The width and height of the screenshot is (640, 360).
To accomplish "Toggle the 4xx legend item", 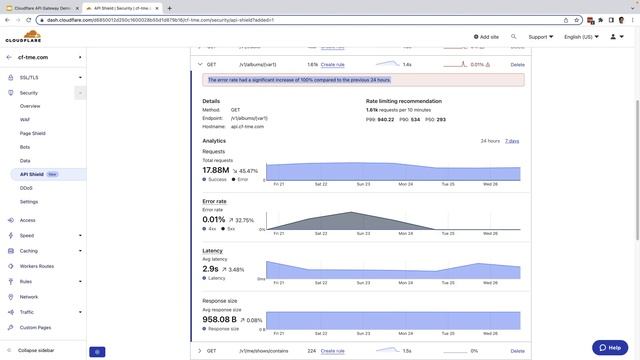I will (x=209, y=229).
